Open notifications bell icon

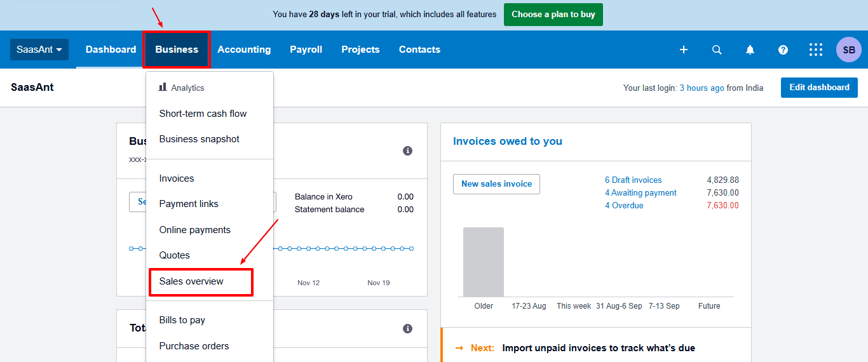click(750, 50)
